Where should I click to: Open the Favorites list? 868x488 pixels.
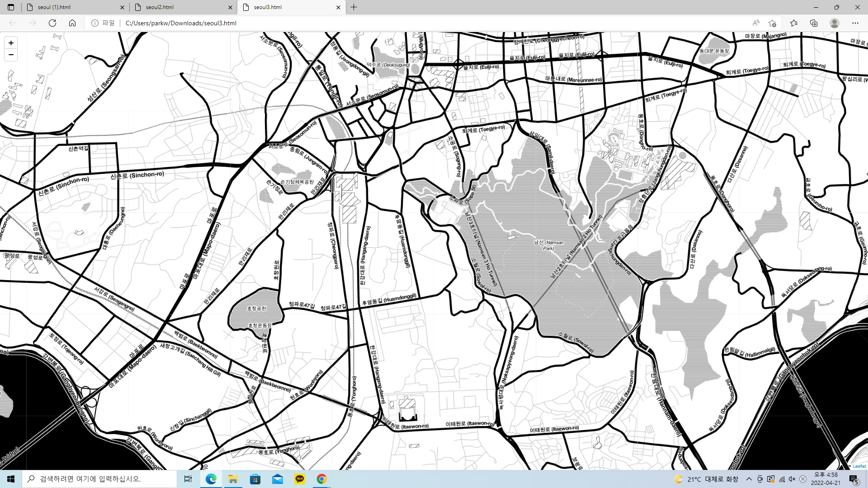(794, 23)
